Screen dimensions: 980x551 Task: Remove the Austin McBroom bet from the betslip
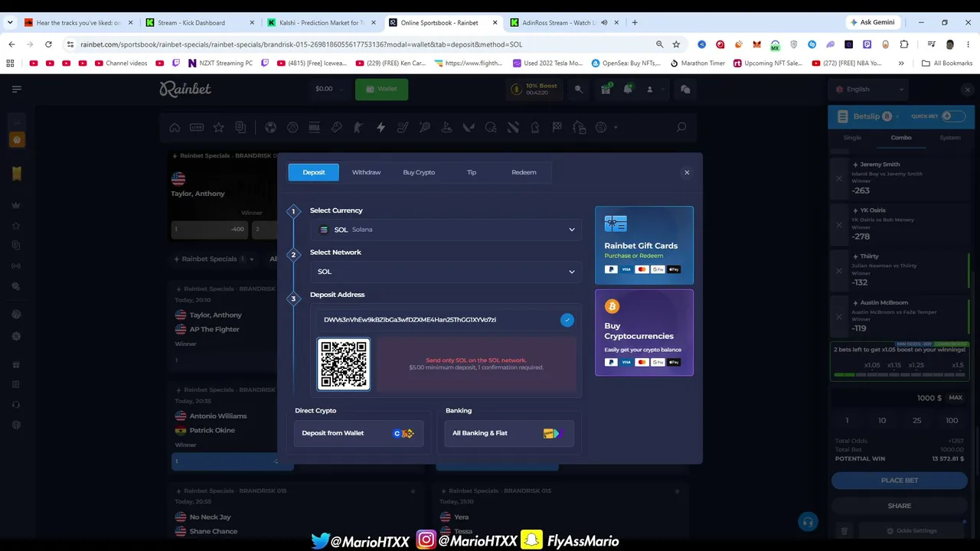point(839,316)
